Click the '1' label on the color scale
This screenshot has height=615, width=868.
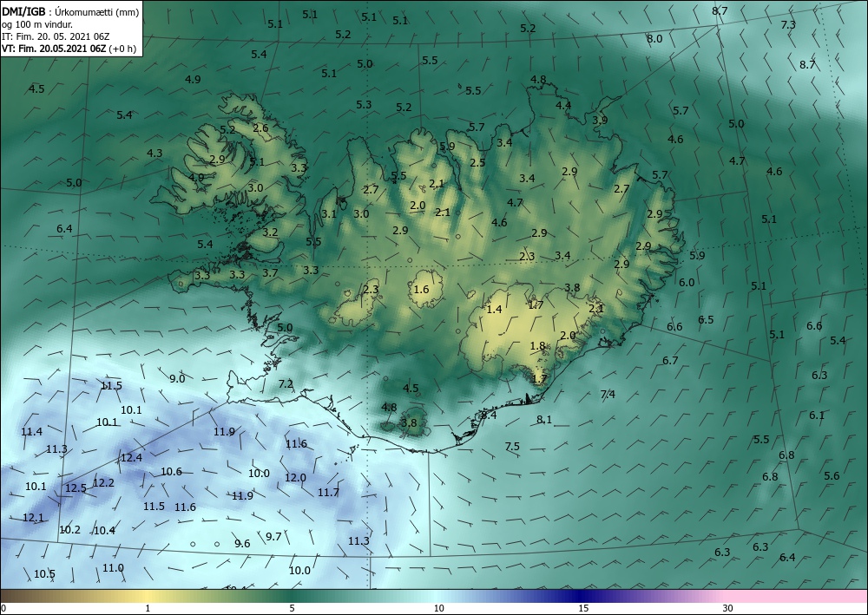tap(148, 608)
